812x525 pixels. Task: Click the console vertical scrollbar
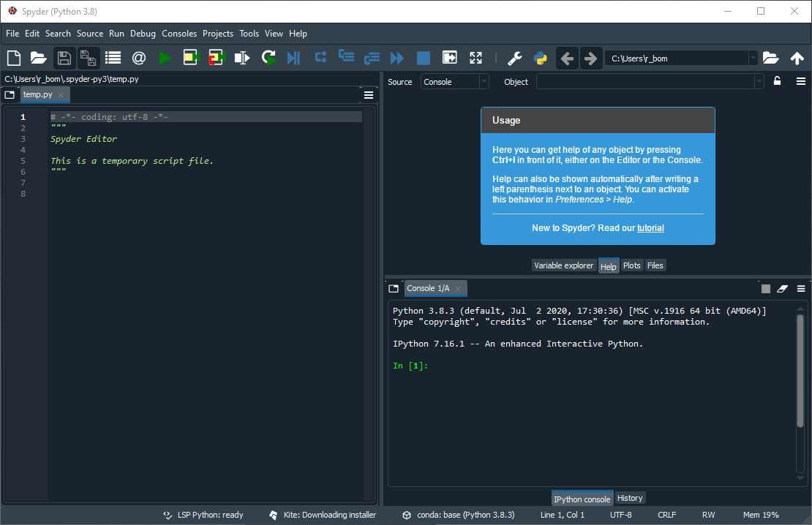(x=800, y=371)
